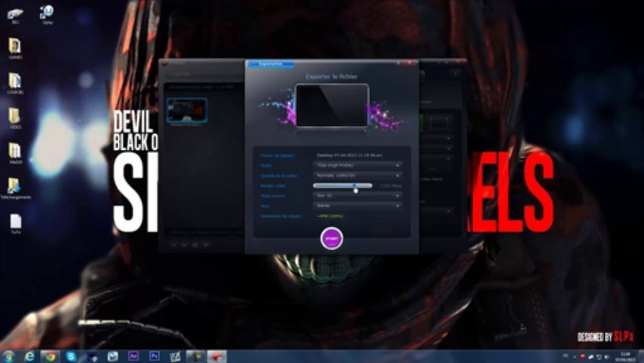Select the Exportation tab title
This screenshot has height=363, width=644.
[x=270, y=64]
